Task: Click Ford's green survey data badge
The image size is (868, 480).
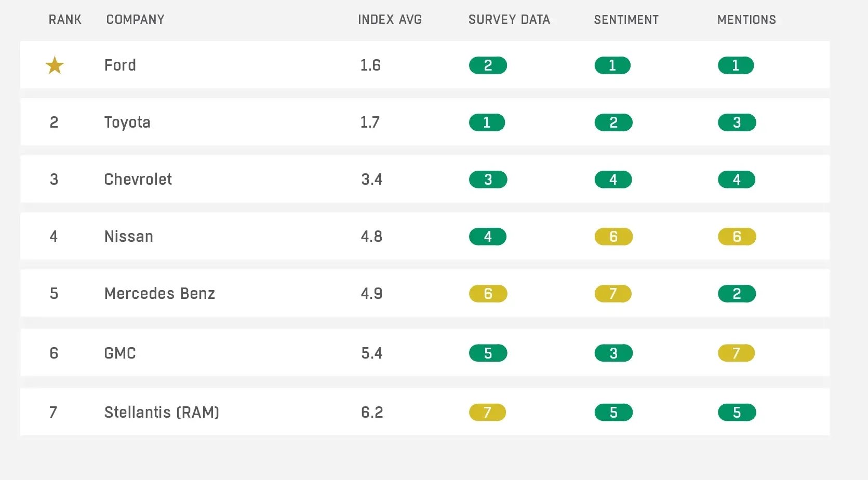Action: click(488, 65)
